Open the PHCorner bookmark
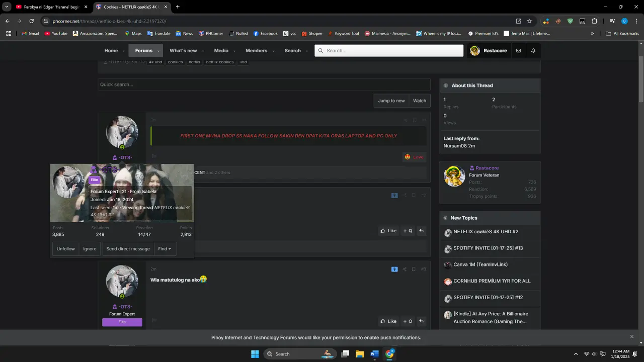The width and height of the screenshot is (644, 362). click(211, 34)
